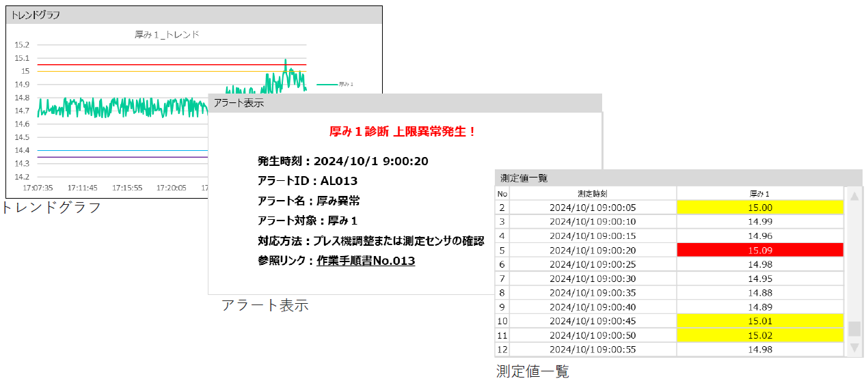
Task: Select the 2024/10/1 09:00:55 timestamp cell
Action: point(593,350)
